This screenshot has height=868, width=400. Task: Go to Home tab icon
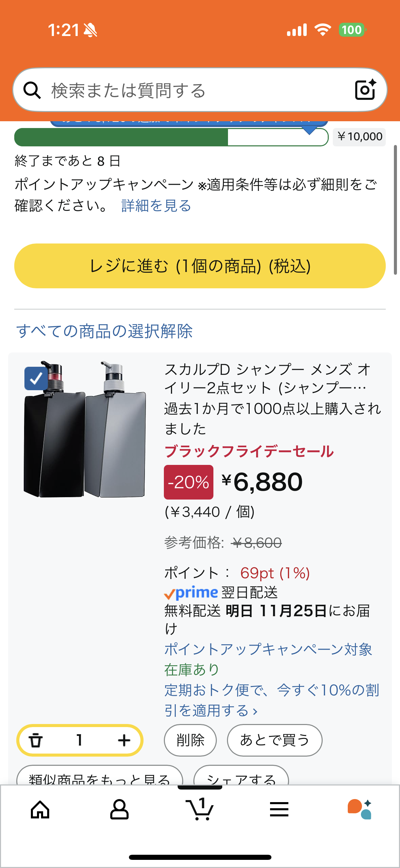pos(40,810)
